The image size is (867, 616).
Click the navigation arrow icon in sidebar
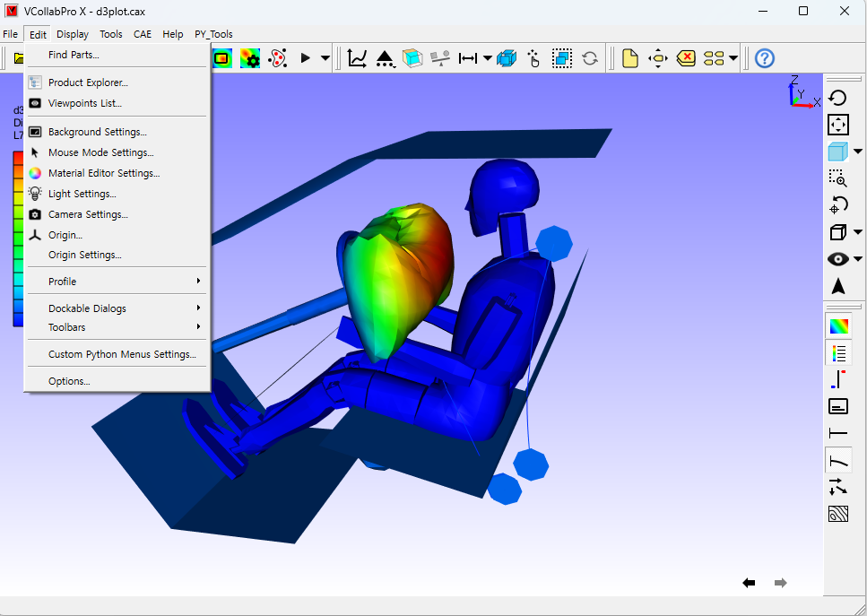point(838,286)
